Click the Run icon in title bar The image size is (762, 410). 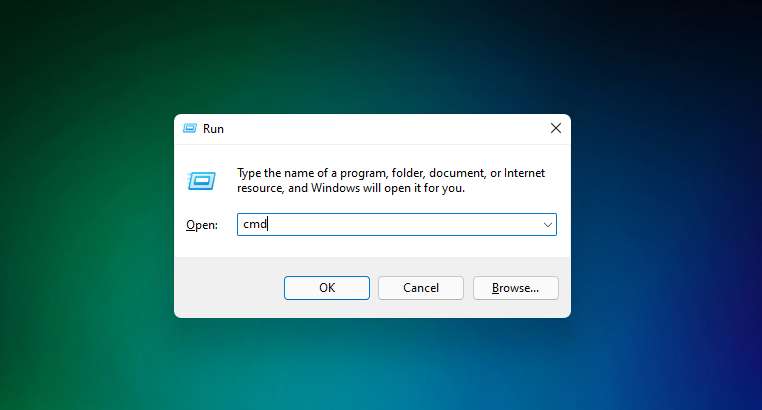point(190,128)
